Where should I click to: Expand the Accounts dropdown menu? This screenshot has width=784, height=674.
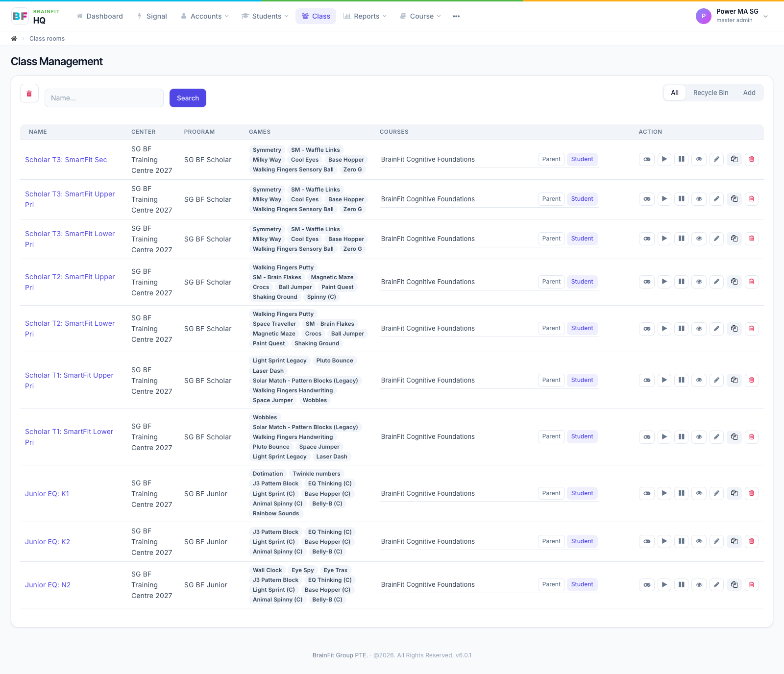tap(205, 16)
